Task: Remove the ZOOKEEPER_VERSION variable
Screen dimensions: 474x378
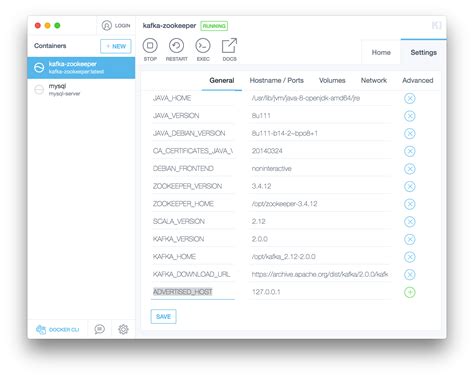Action: coord(410,186)
